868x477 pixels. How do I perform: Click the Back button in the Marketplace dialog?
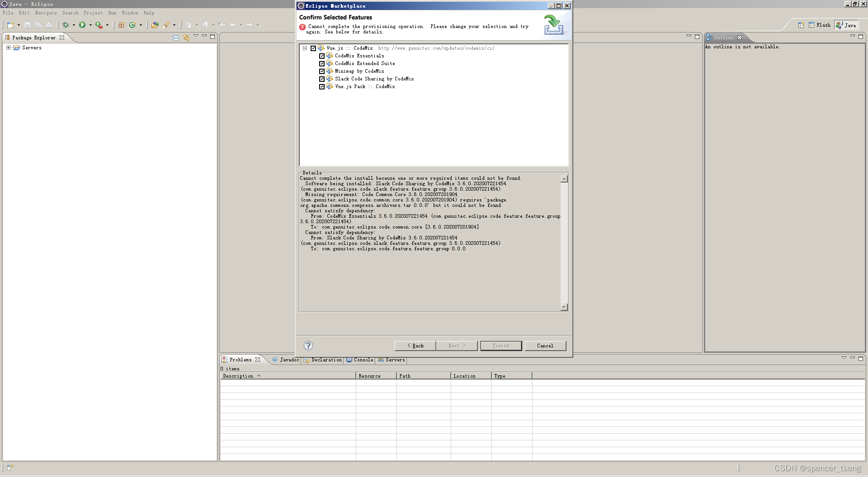(415, 346)
